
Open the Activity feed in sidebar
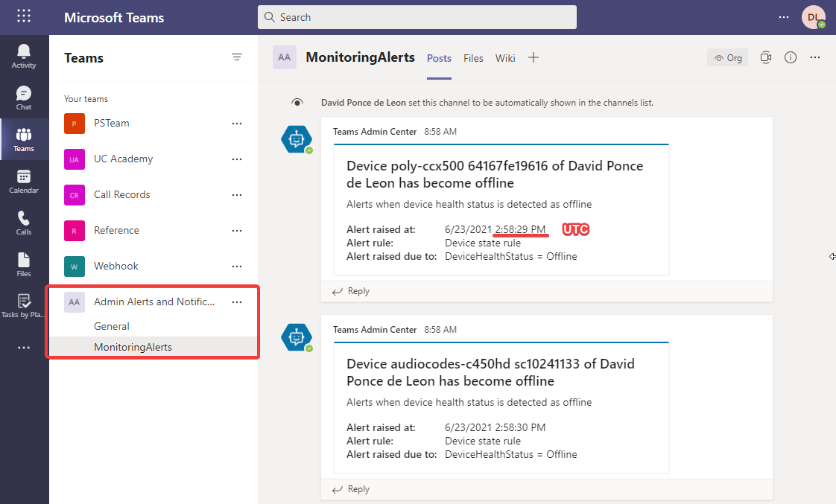coord(24,56)
